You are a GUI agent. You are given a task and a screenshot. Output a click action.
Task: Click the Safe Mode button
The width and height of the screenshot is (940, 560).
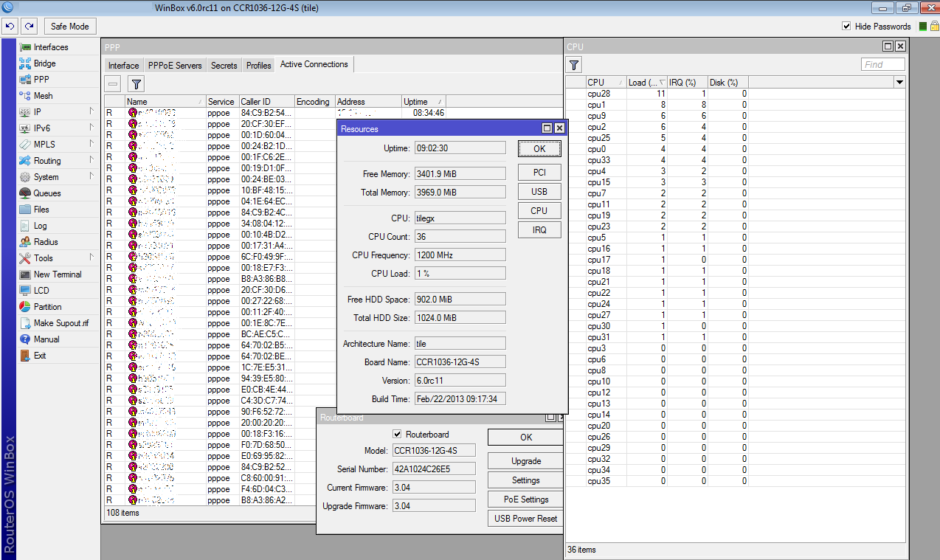point(69,26)
